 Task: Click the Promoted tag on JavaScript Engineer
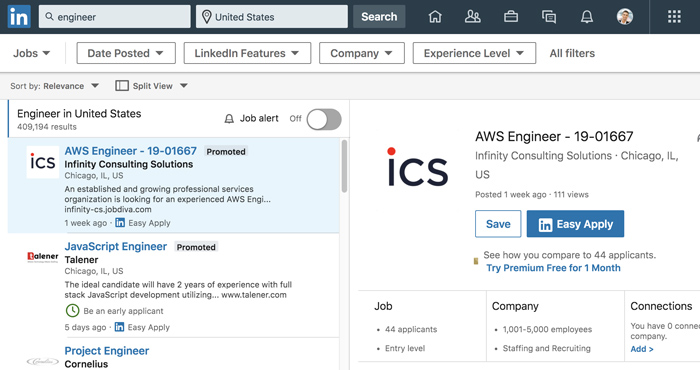196,247
